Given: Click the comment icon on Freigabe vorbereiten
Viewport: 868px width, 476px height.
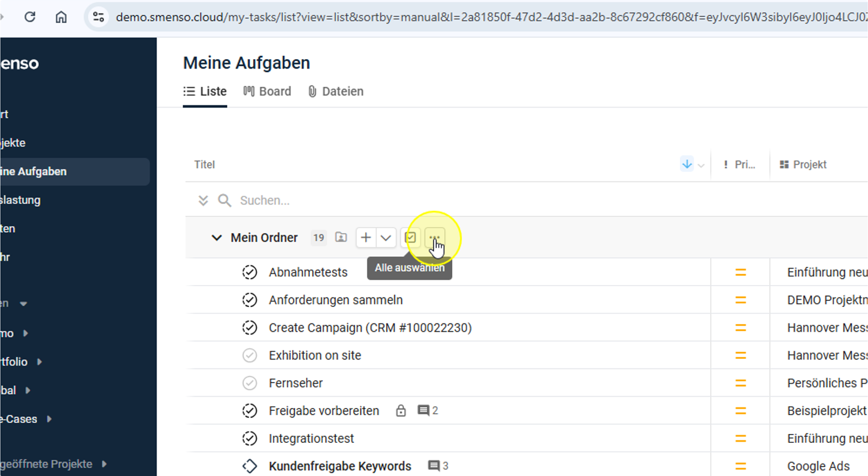Looking at the screenshot, I should [423, 410].
